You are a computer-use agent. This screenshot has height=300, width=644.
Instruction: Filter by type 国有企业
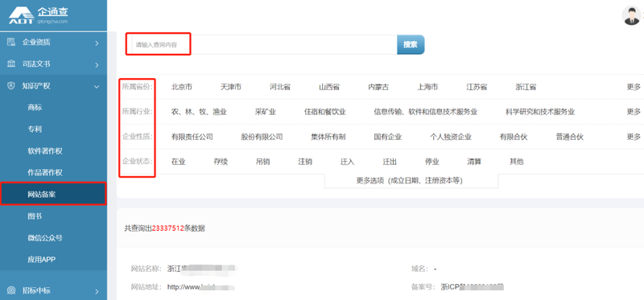pos(388,137)
